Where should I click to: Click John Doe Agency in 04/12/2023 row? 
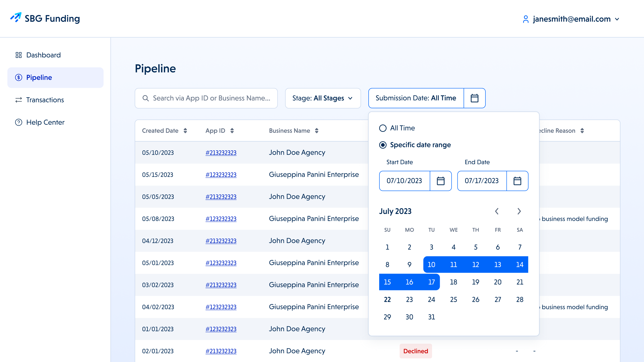297,241
